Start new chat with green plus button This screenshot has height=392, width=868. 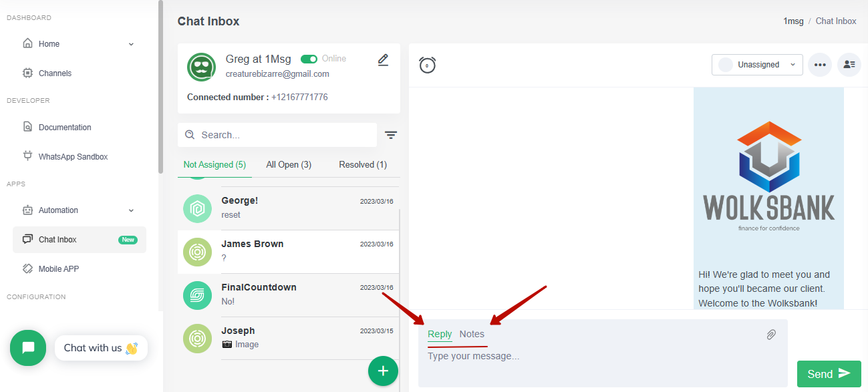click(x=383, y=371)
